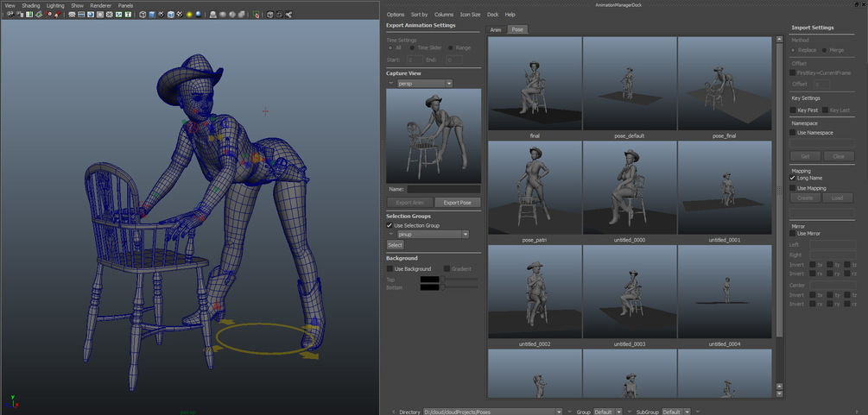Open the grease pencil tool icon
Image resolution: width=868 pixels, height=415 pixels.
coord(57,15)
